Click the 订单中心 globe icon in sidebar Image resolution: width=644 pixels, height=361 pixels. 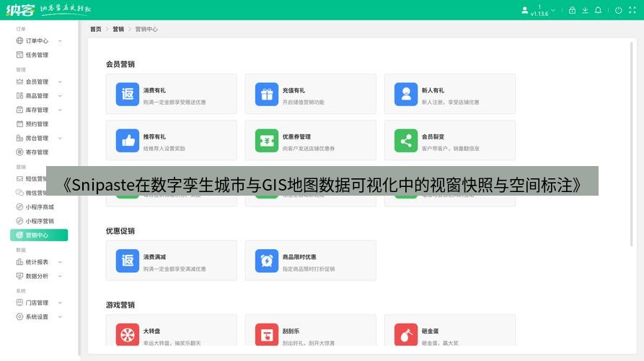pyautogui.click(x=19, y=40)
